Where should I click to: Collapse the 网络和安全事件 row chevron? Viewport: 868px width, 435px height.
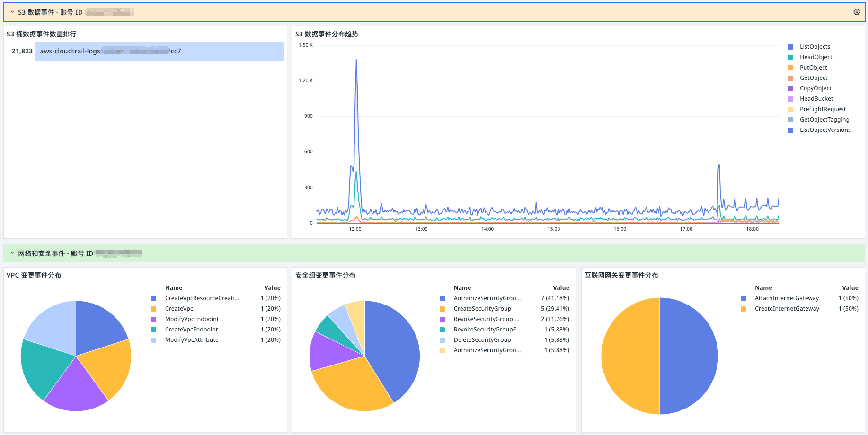(x=12, y=253)
